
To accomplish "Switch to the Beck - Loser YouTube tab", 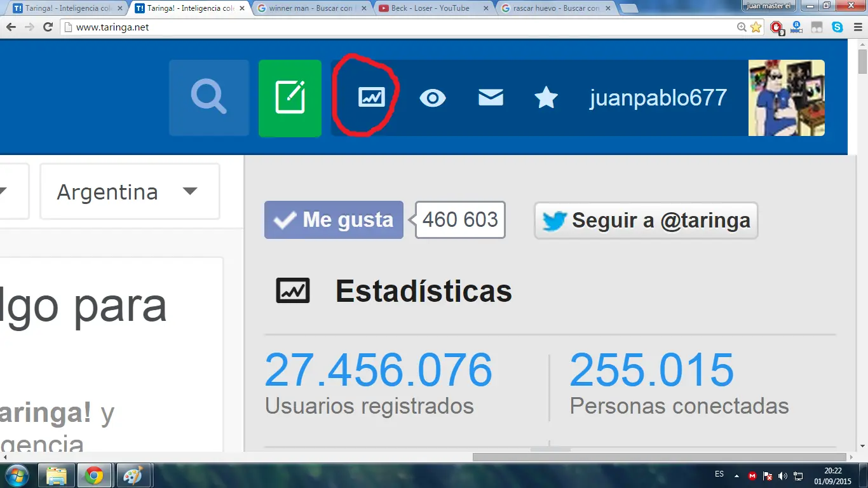I will (433, 8).
